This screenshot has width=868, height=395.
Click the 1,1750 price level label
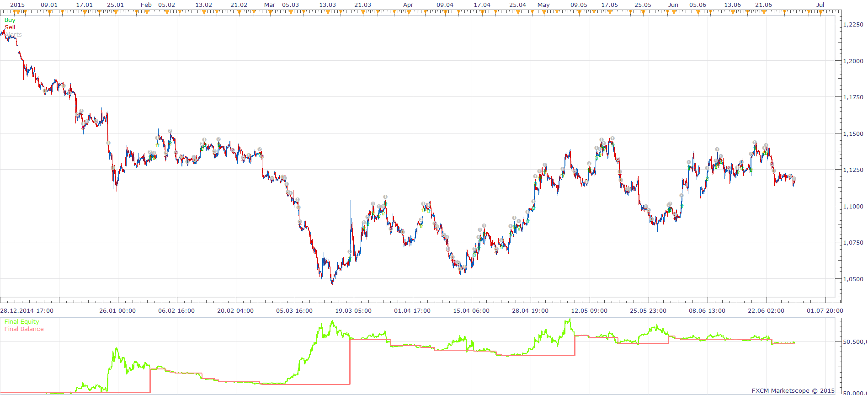click(x=853, y=97)
